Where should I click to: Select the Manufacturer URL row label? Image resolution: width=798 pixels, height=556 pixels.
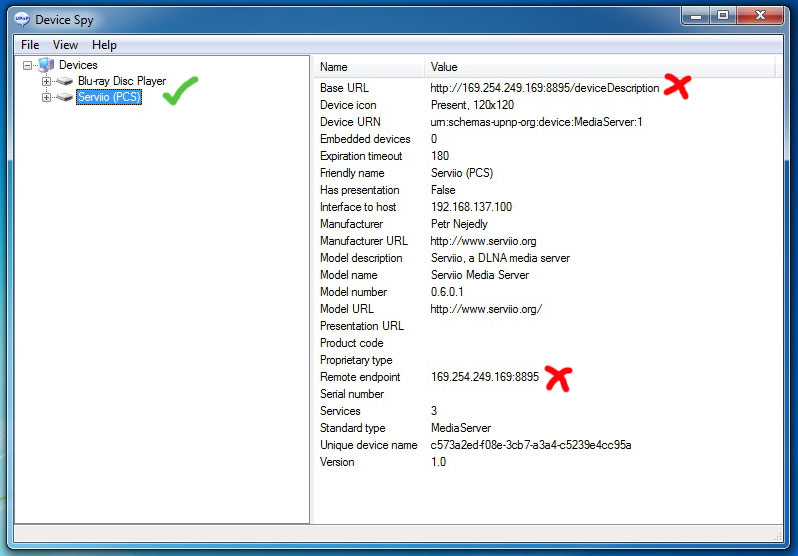click(x=364, y=241)
